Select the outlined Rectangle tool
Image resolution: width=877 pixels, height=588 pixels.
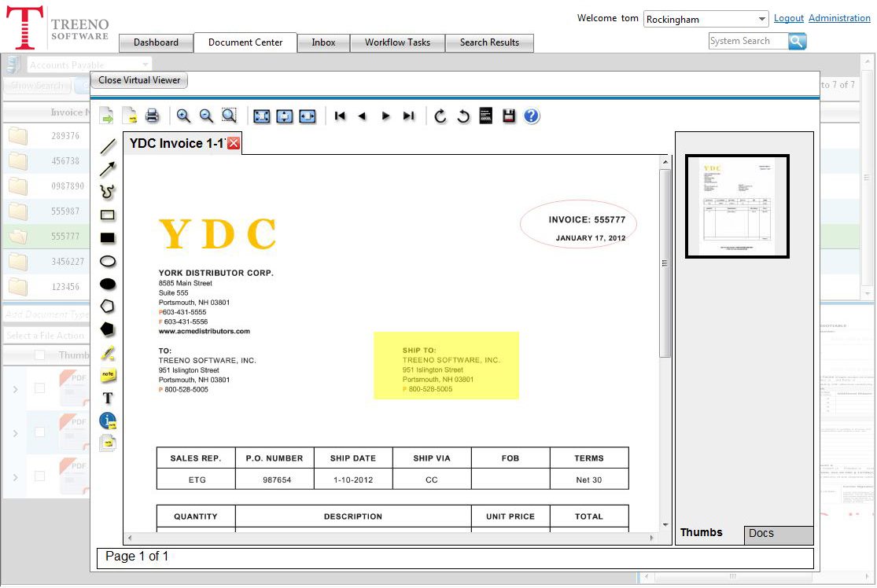point(108,215)
